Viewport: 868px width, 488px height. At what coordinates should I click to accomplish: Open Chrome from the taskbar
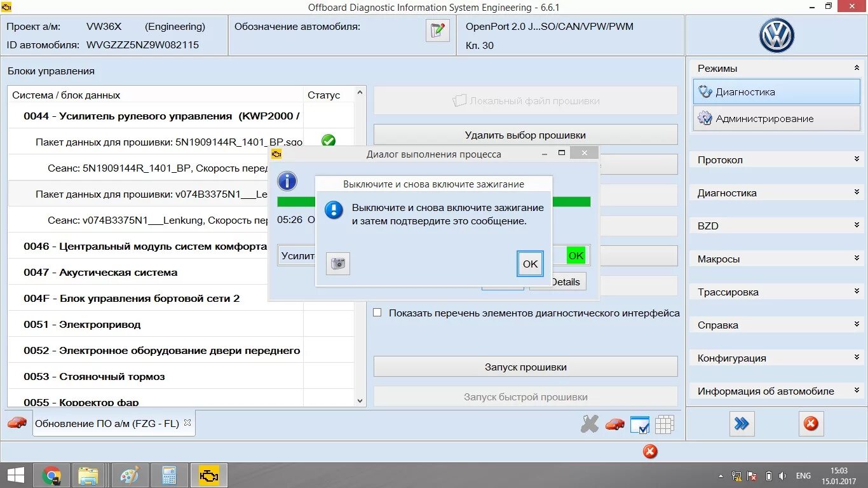click(51, 475)
